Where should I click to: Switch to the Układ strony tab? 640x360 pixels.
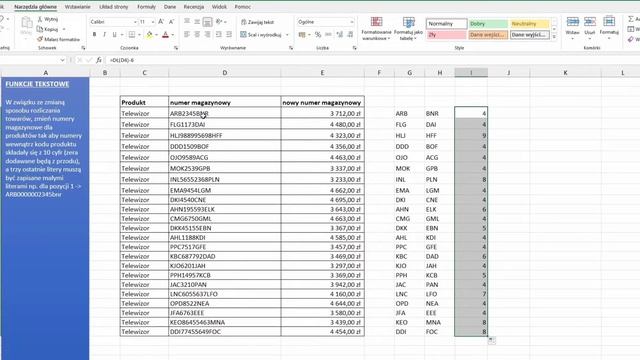[113, 7]
